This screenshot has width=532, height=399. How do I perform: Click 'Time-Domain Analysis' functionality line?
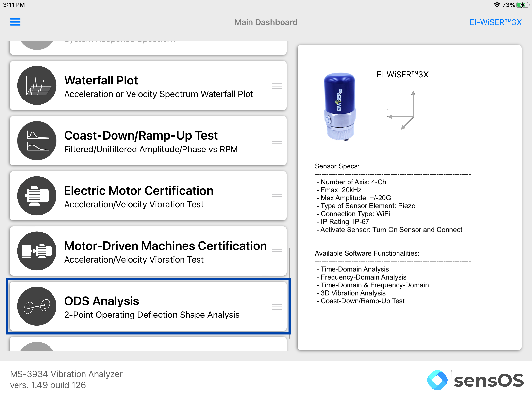pos(353,269)
